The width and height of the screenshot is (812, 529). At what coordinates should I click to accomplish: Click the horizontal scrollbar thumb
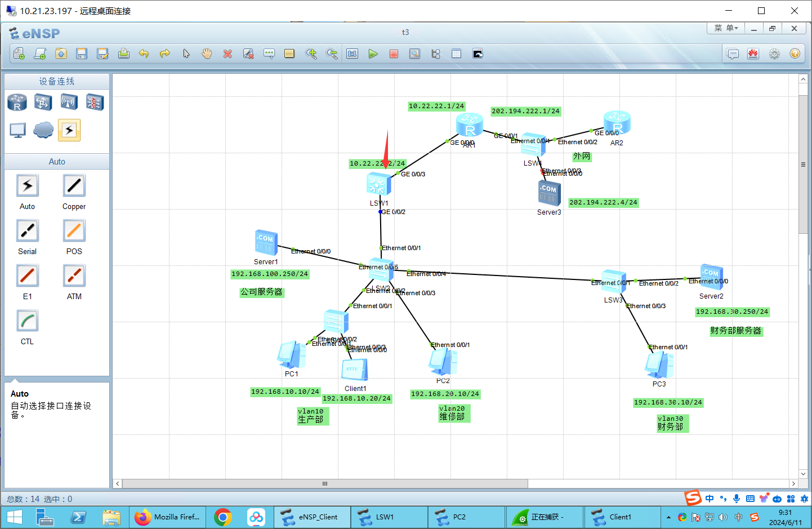(x=325, y=483)
